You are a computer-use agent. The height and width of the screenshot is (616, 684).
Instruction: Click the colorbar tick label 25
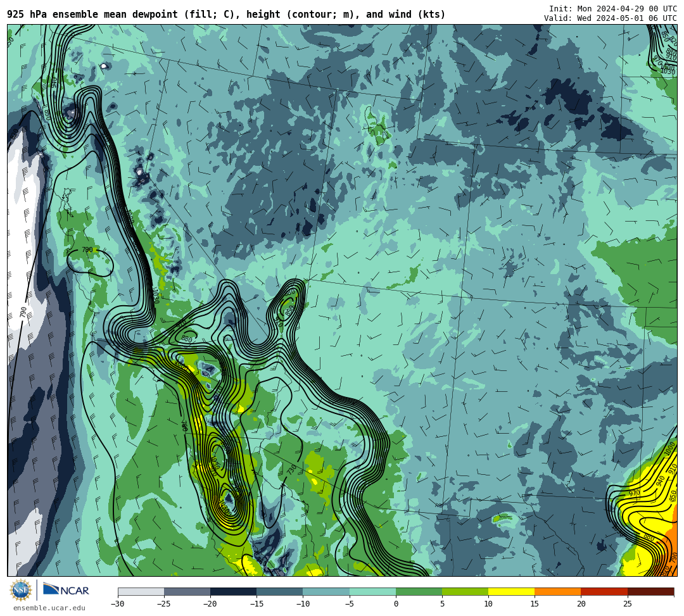click(x=627, y=604)
